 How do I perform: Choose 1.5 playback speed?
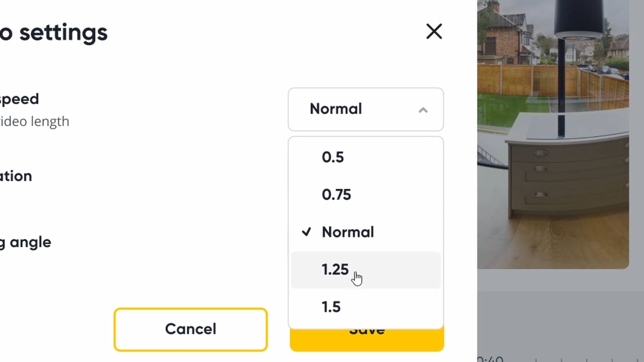point(331,307)
